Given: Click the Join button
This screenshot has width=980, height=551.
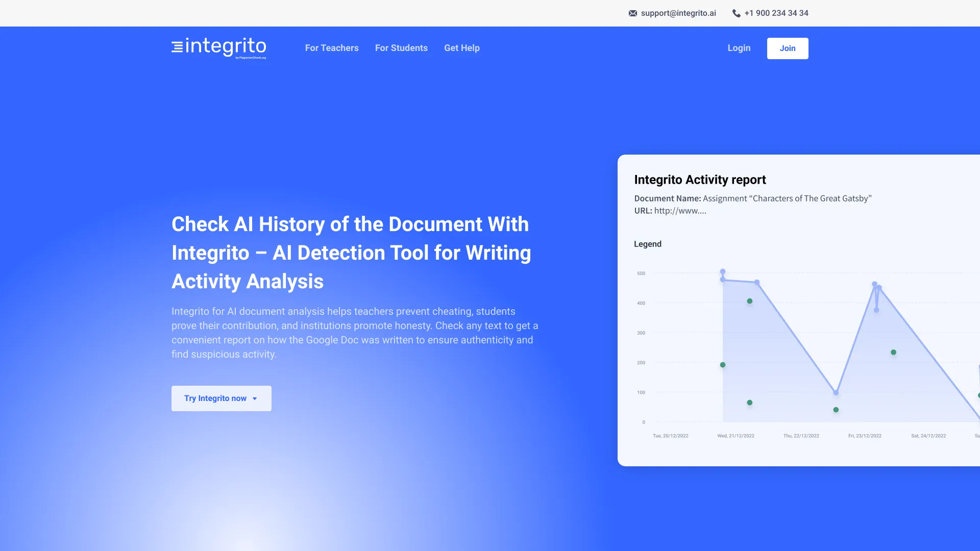Looking at the screenshot, I should pyautogui.click(x=787, y=48).
